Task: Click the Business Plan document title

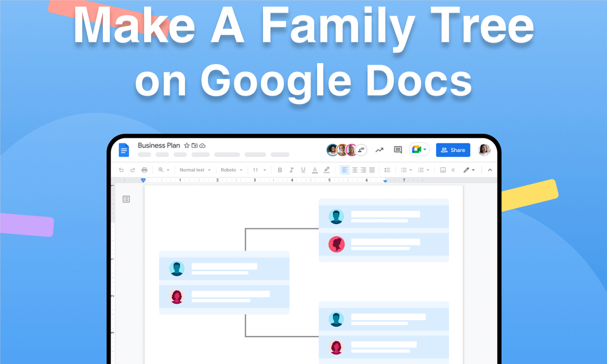Action: point(159,146)
